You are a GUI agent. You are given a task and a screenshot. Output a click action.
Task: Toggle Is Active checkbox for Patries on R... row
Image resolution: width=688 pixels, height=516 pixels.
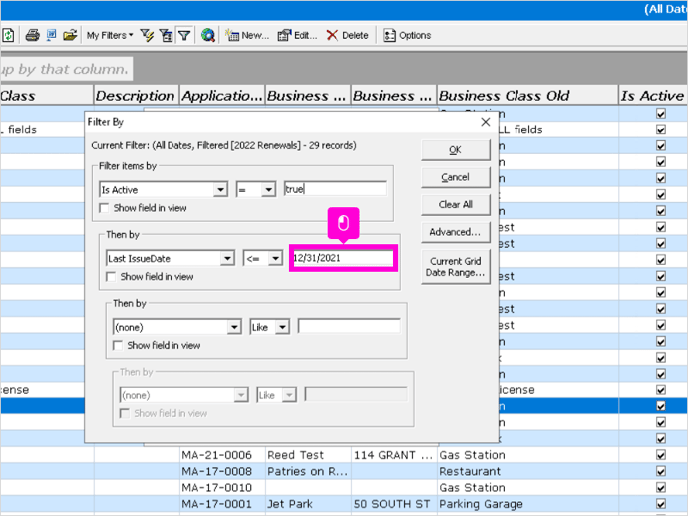point(661,471)
